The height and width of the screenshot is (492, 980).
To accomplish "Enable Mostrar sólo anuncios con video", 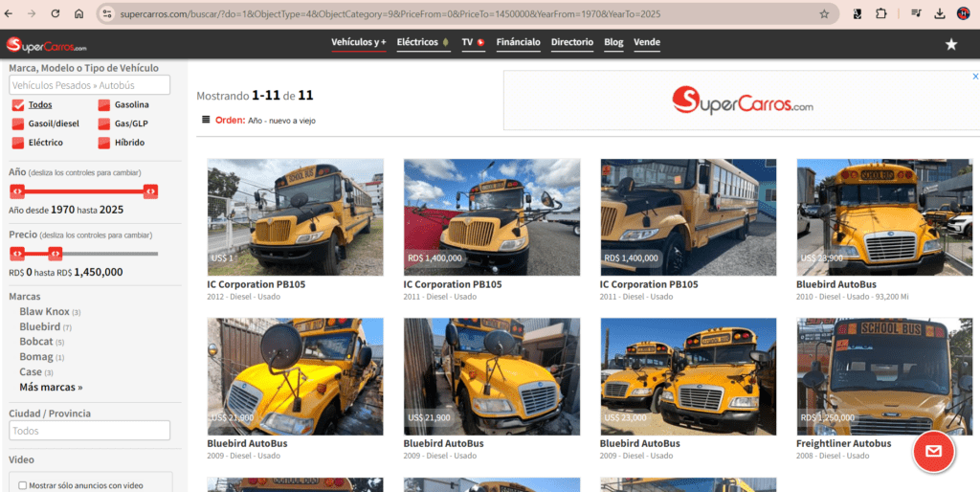I will click(23, 485).
